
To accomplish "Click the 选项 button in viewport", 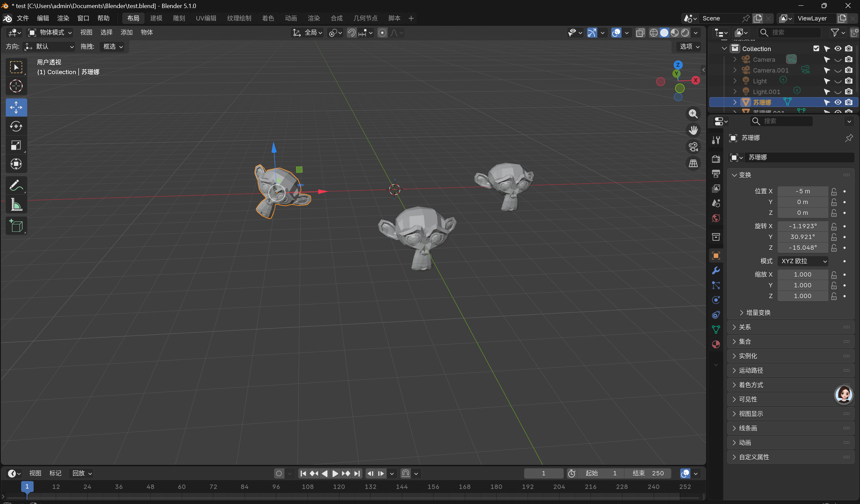I will point(689,46).
